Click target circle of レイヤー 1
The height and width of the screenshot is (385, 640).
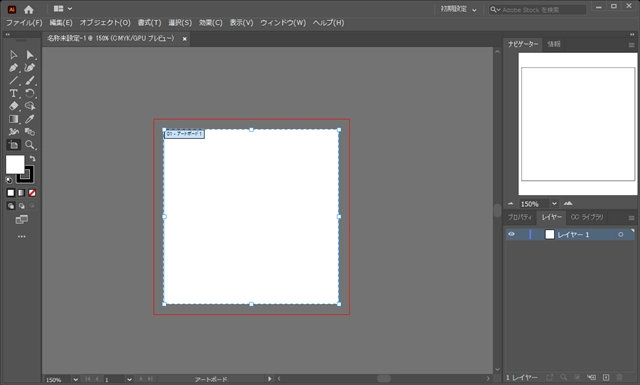click(620, 234)
